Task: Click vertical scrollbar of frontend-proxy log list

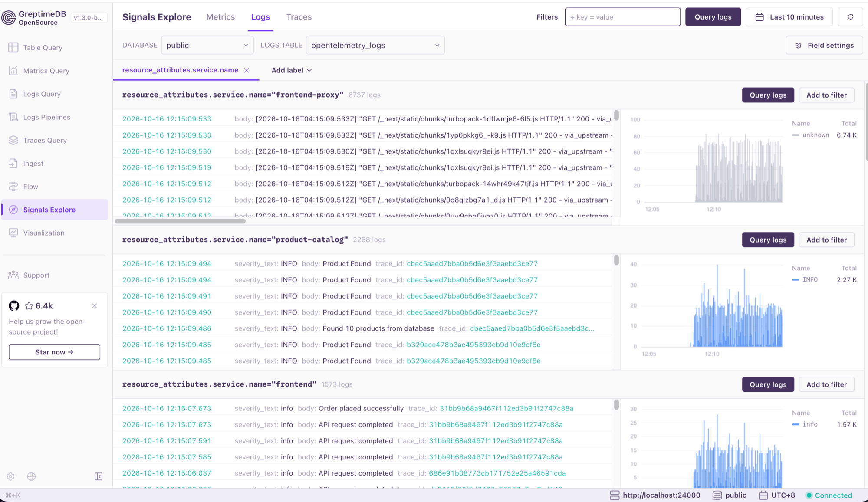Action: point(616,115)
